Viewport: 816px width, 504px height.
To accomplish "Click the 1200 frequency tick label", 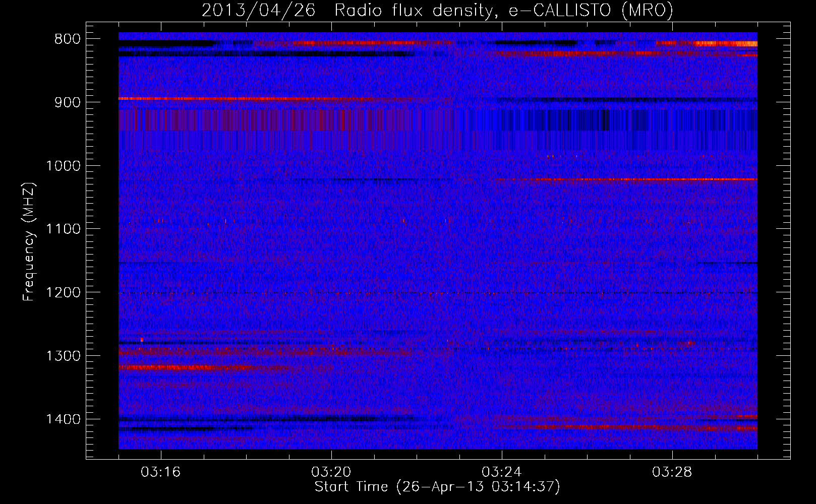I will [x=64, y=293].
